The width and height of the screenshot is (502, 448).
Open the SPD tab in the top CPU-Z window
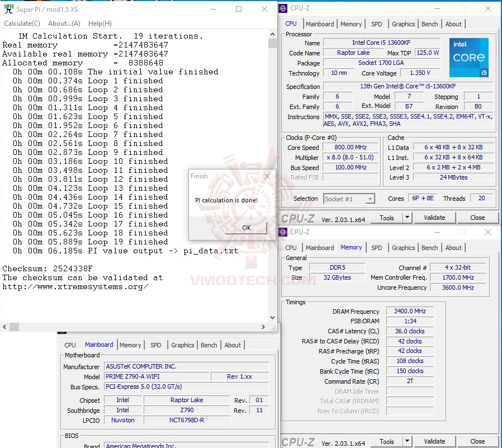[377, 23]
